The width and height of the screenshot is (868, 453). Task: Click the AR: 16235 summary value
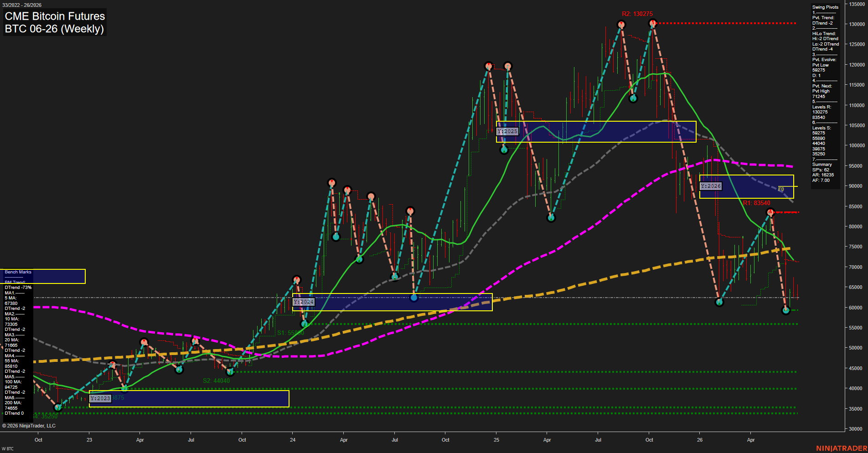point(823,175)
